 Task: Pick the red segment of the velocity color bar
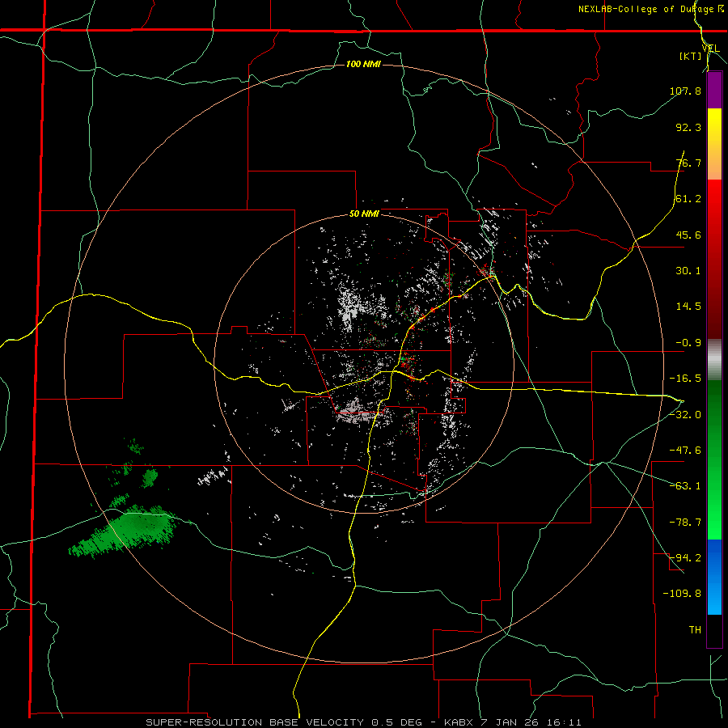tap(714, 259)
